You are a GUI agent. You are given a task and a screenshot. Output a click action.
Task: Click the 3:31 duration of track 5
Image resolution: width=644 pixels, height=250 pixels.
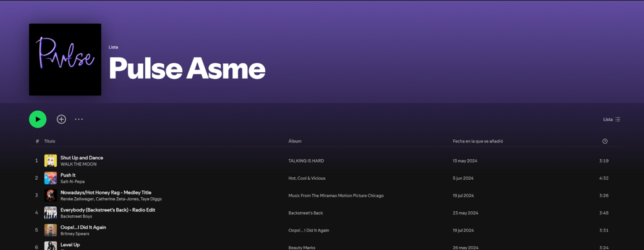pyautogui.click(x=604, y=230)
